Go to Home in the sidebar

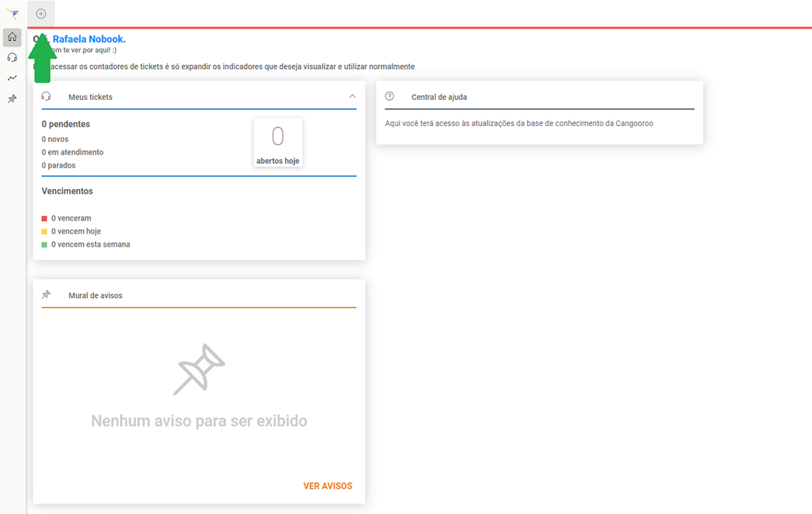pyautogui.click(x=12, y=37)
